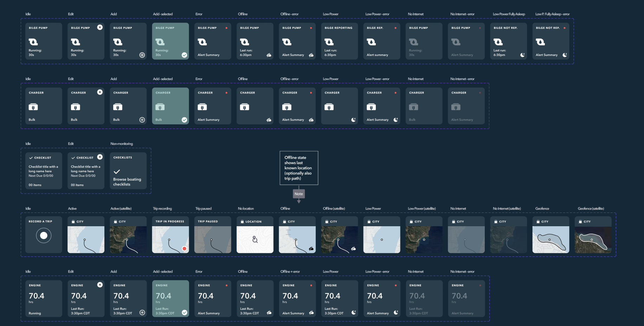Click the 'Browse boating checklists' text
644x326 pixels.
pos(127,182)
